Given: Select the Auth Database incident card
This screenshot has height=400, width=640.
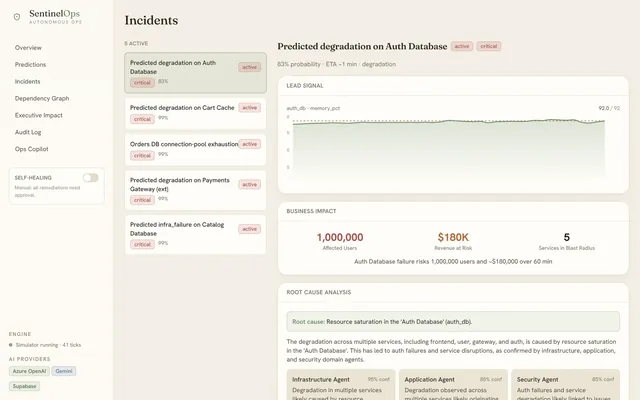Looking at the screenshot, I should pyautogui.click(x=196, y=73).
